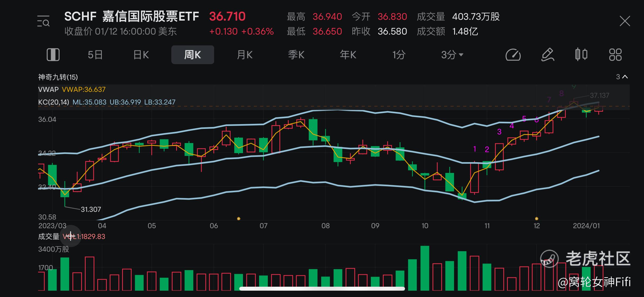Toggle the split panel layout icon
This screenshot has width=644, height=297.
coord(53,55)
